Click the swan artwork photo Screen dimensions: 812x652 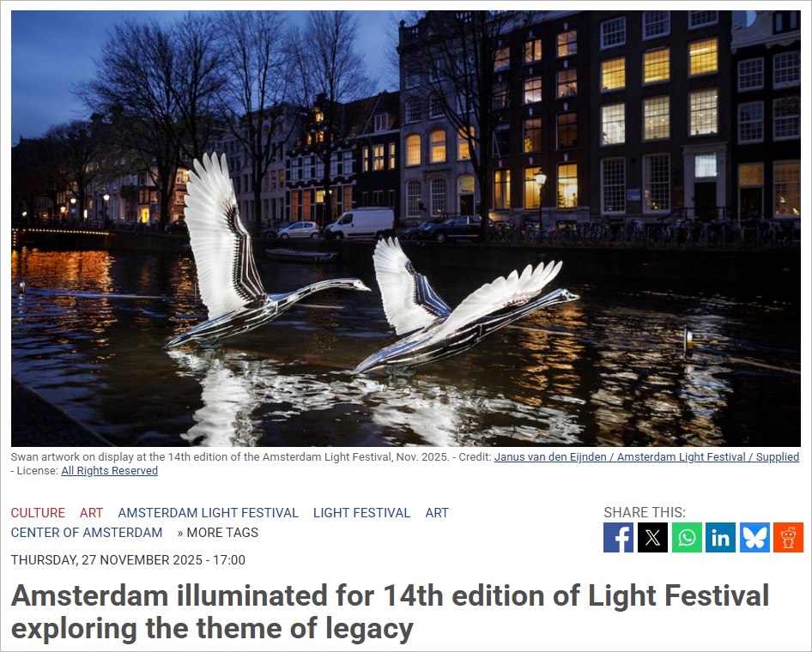[406, 228]
